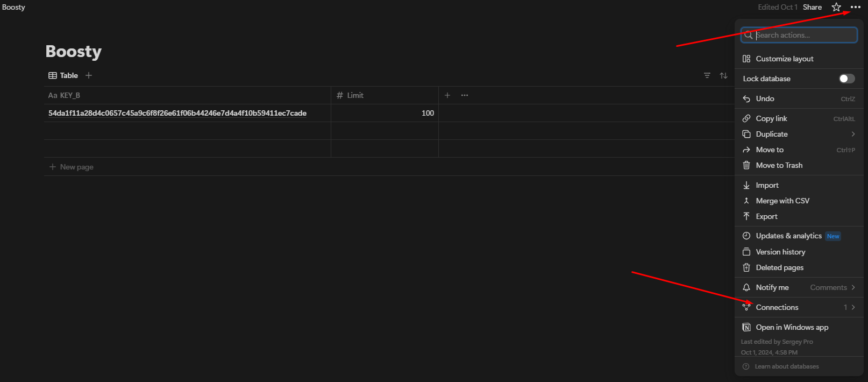The height and width of the screenshot is (382, 868).
Task: Toggle the Lock database switch
Action: coord(846,79)
